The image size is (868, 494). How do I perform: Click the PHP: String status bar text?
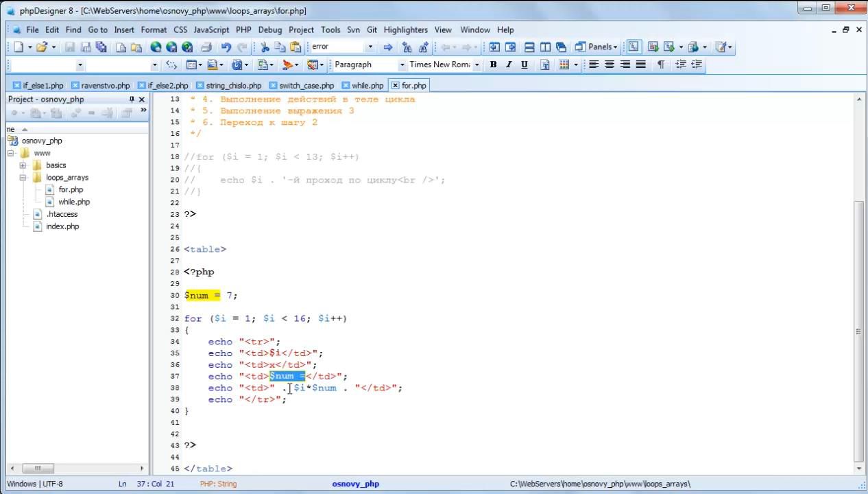pyautogui.click(x=218, y=484)
